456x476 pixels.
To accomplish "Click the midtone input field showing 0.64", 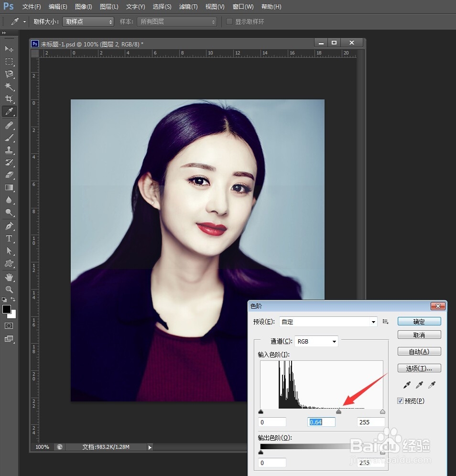I will point(321,422).
